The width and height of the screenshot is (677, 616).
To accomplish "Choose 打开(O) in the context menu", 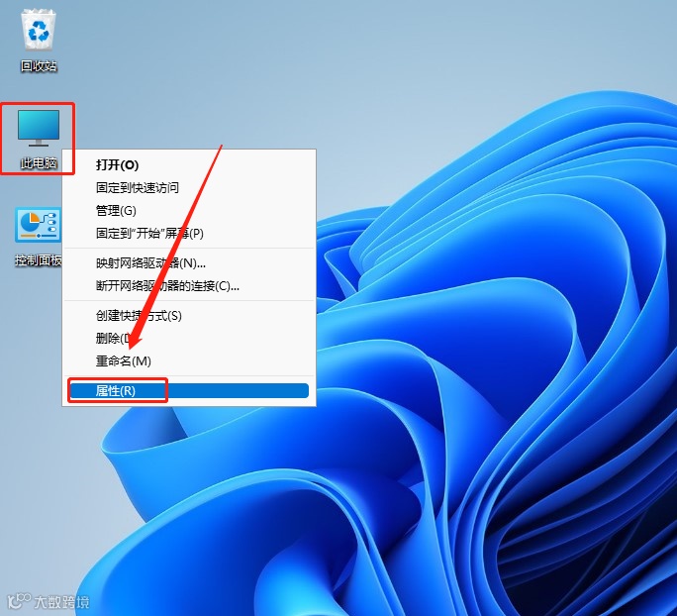I will (189, 164).
